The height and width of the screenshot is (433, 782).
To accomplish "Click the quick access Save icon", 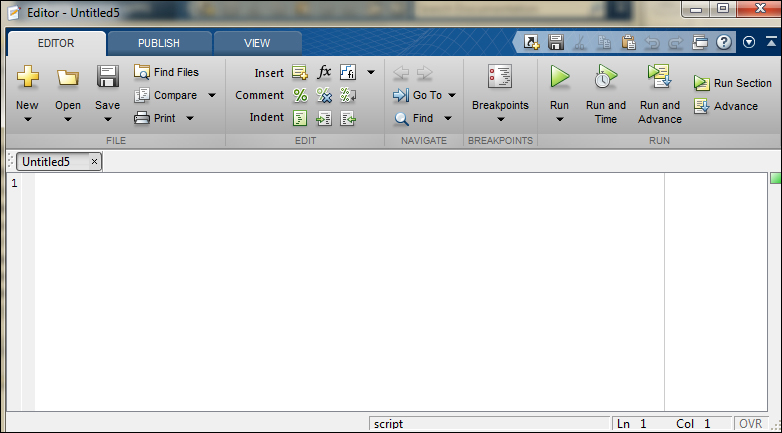I will pos(556,42).
